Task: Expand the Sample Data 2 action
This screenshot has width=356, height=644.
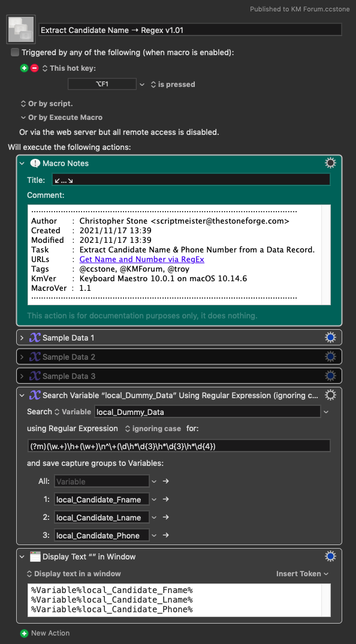Action: (x=23, y=357)
